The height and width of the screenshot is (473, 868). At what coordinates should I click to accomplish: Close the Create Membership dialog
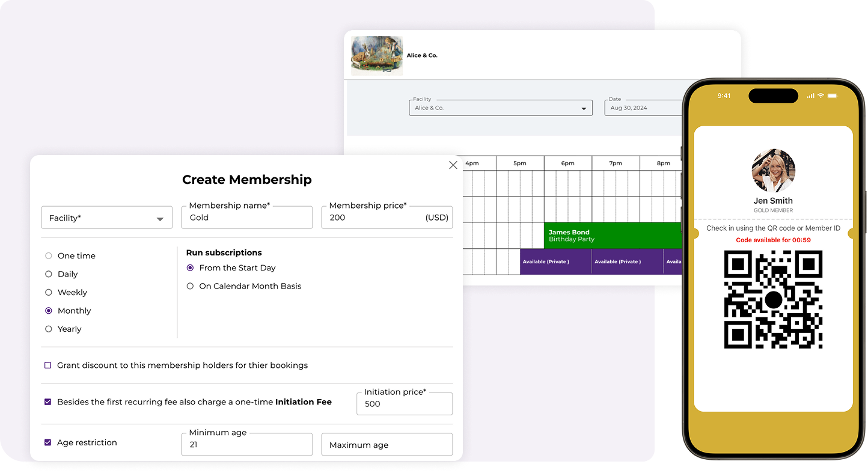pyautogui.click(x=453, y=165)
